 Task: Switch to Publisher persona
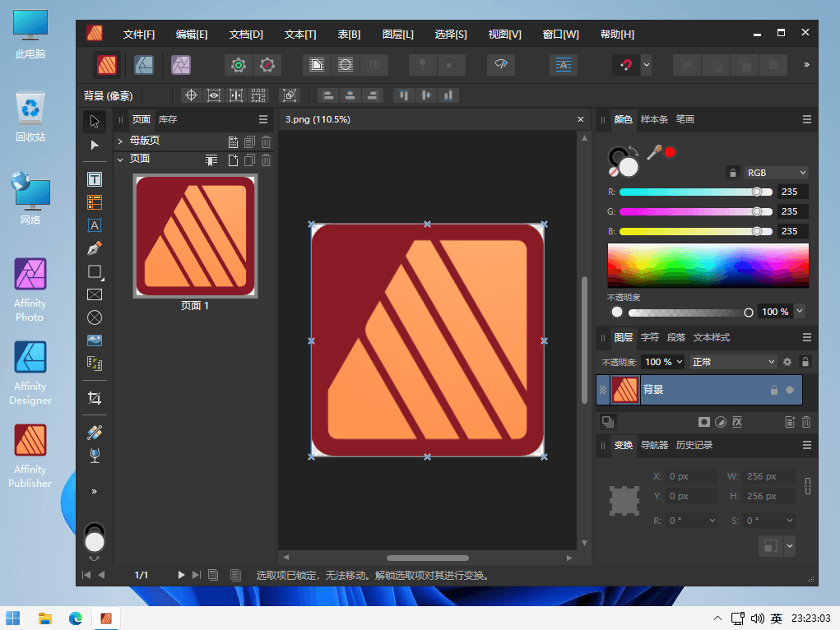[x=107, y=65]
